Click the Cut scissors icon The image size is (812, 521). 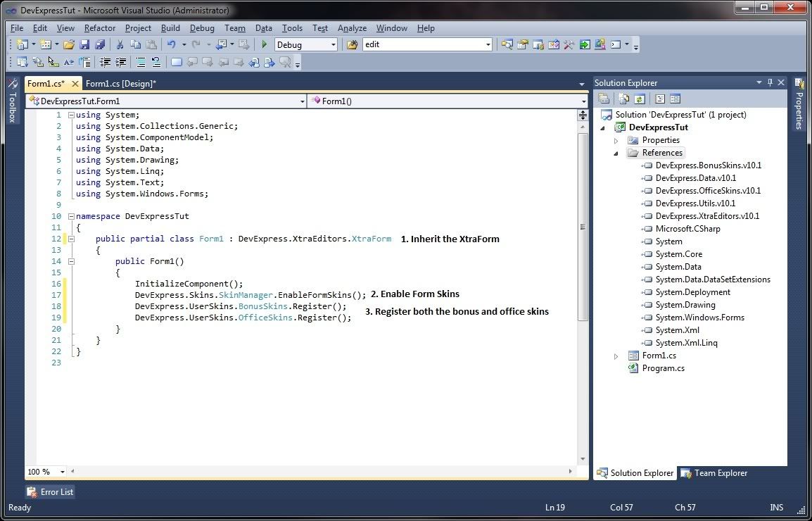120,44
